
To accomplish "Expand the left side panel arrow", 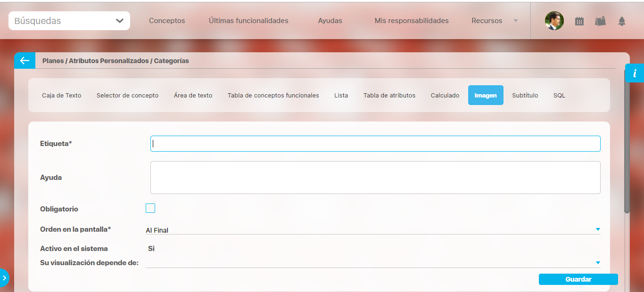I will pyautogui.click(x=4, y=278).
